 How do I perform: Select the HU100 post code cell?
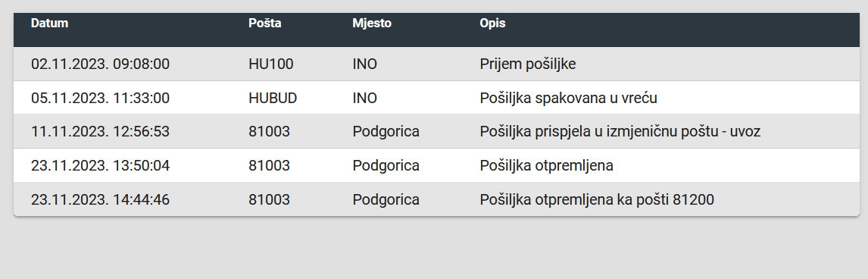(271, 64)
